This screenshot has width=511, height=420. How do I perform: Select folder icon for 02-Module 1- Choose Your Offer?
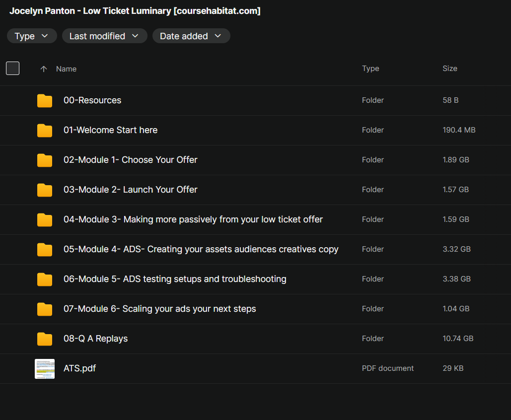pyautogui.click(x=45, y=160)
